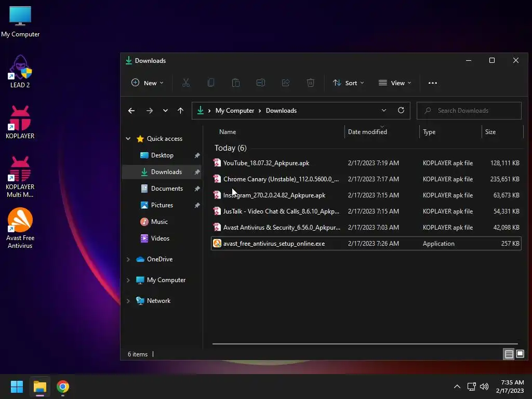Image resolution: width=532 pixels, height=399 pixels.
Task: Select Avast Antivirus & Security apk file
Action: [x=366, y=228]
